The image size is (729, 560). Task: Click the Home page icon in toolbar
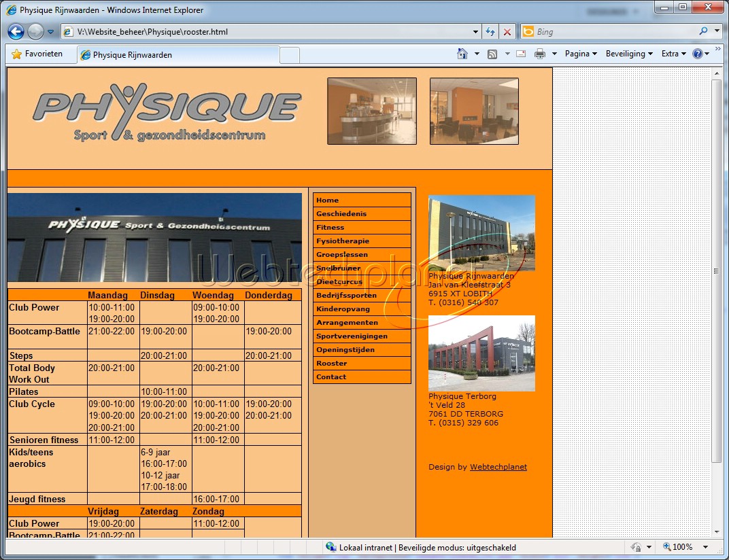pyautogui.click(x=462, y=54)
